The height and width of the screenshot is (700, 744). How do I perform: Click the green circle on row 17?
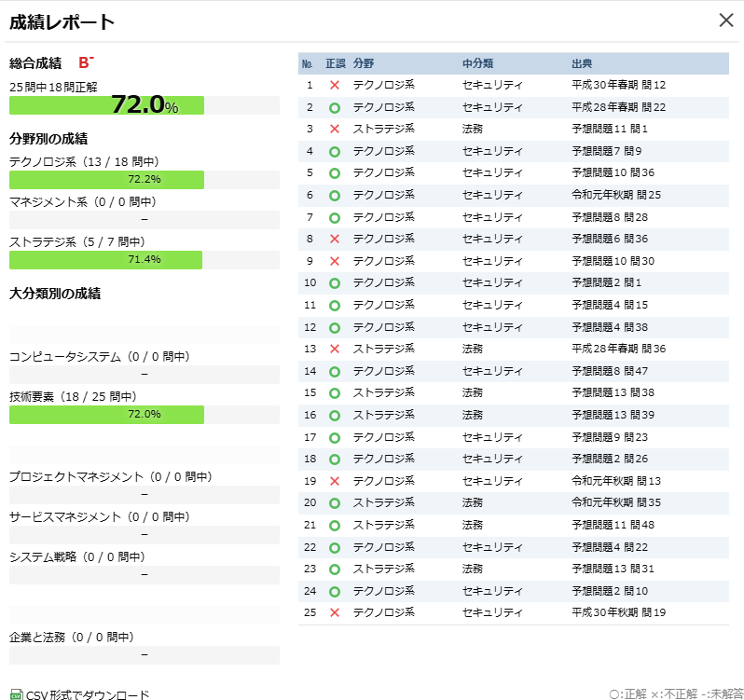click(335, 438)
